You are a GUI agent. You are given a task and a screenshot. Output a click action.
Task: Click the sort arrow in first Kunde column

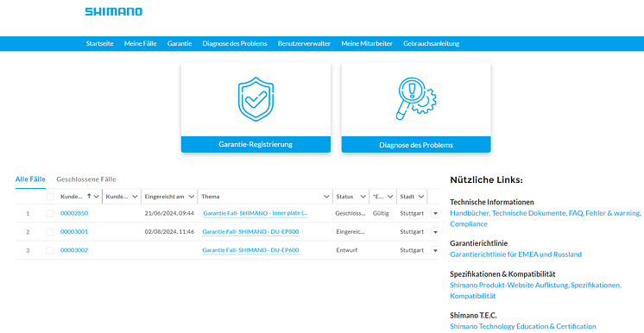[89, 197]
